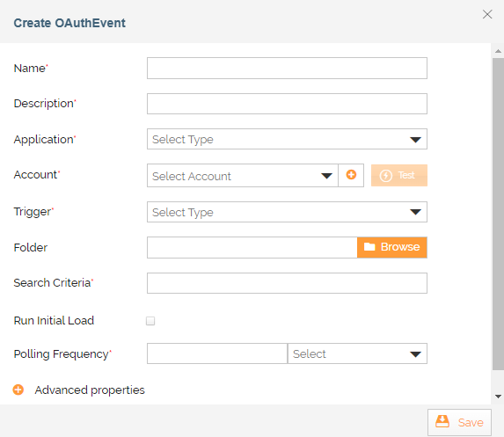Click the Folder path input field
Viewport: 504px width, 437px height.
tap(252, 247)
